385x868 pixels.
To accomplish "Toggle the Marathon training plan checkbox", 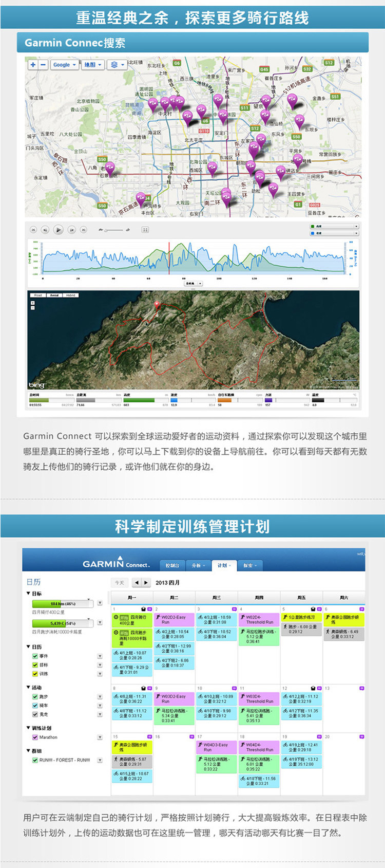I will [x=35, y=737].
